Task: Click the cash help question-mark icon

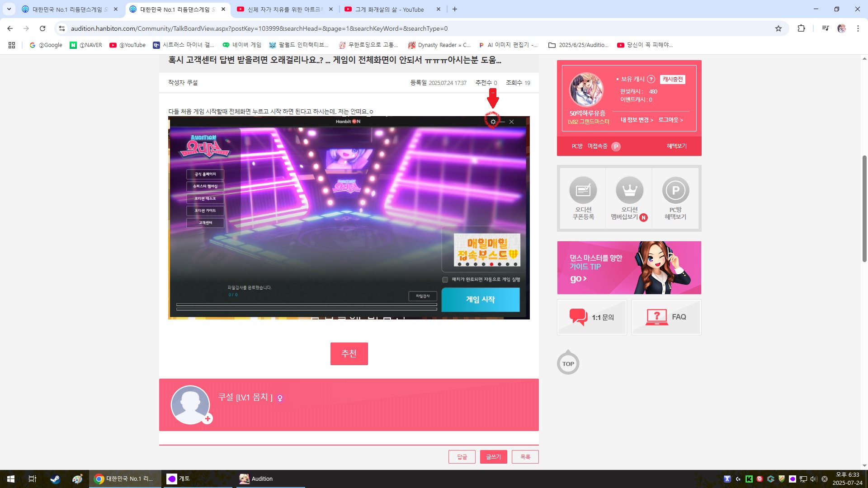Action: click(x=651, y=79)
